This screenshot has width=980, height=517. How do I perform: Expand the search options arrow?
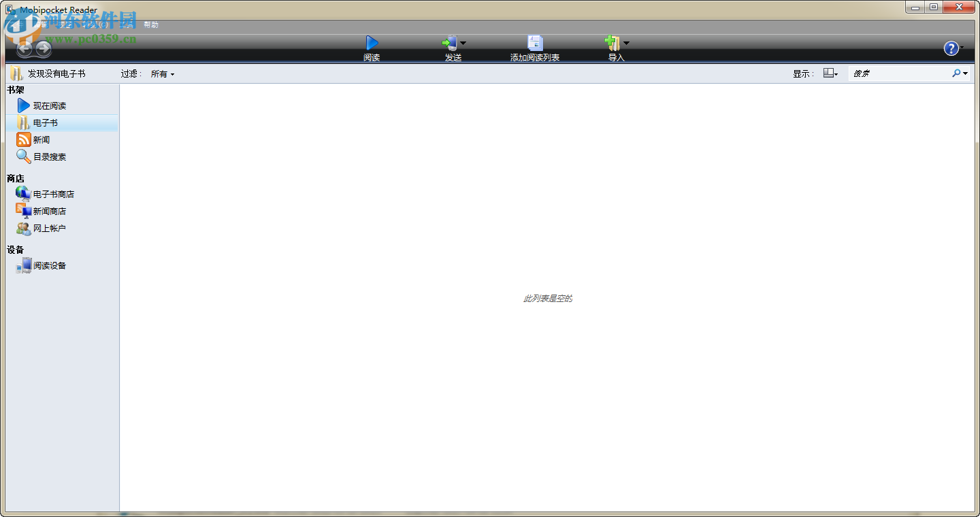pyautogui.click(x=965, y=73)
